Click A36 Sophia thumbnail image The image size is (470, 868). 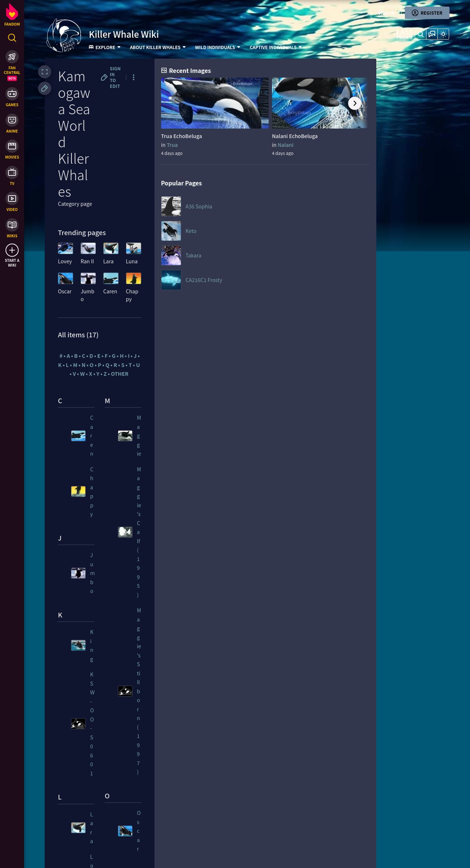[x=171, y=206]
